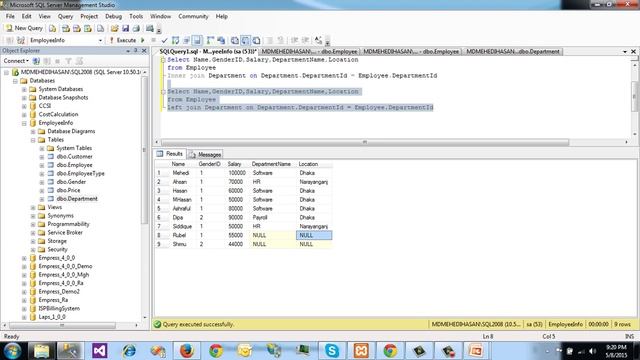Click the Connect icon in SQL editor toolbar
Image resolution: width=640 pixels, height=360 pixels.
(10, 40)
